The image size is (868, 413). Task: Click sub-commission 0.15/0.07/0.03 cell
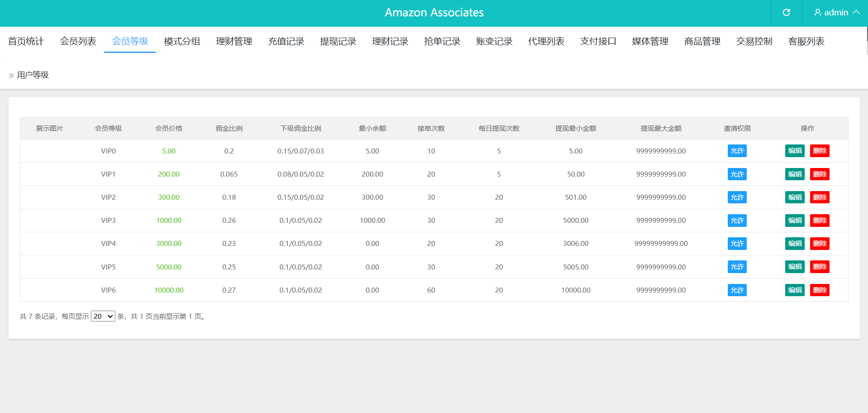pyautogui.click(x=301, y=151)
